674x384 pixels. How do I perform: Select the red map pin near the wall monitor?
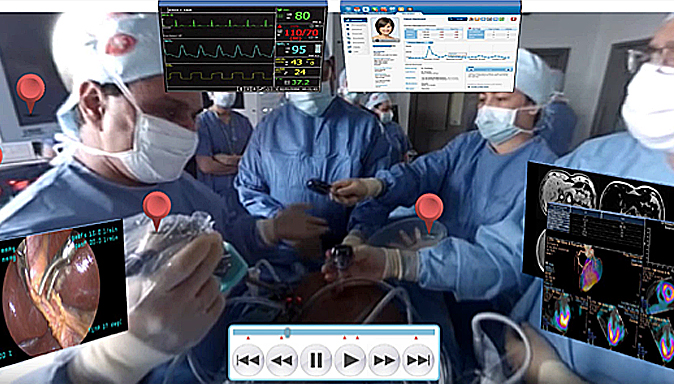[x=31, y=92]
